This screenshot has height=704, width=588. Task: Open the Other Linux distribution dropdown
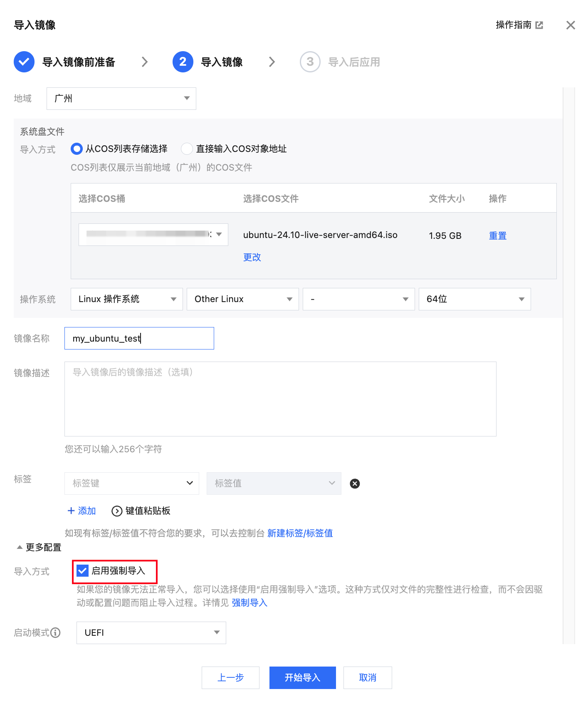(242, 299)
